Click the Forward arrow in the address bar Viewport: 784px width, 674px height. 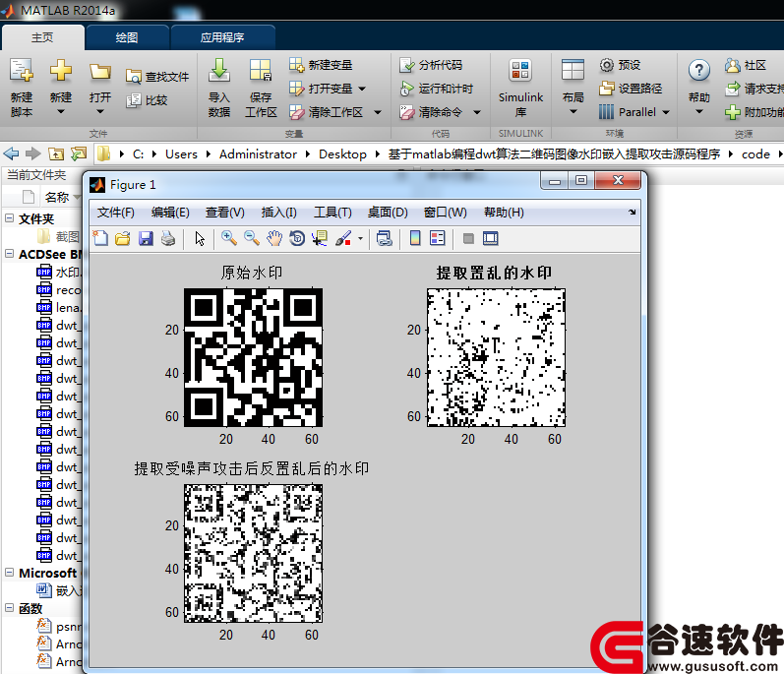[x=33, y=154]
